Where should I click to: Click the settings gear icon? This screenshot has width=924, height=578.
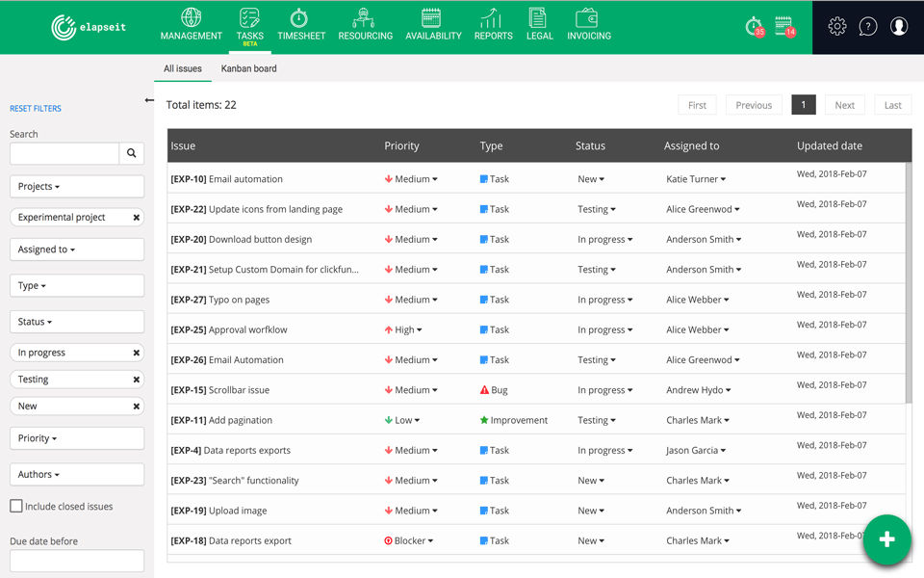click(x=837, y=27)
